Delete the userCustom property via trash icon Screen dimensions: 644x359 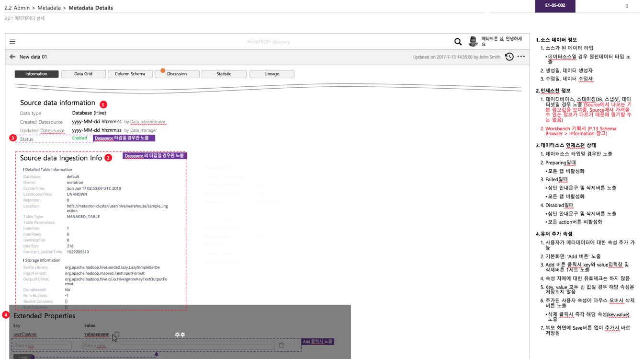tap(116, 334)
